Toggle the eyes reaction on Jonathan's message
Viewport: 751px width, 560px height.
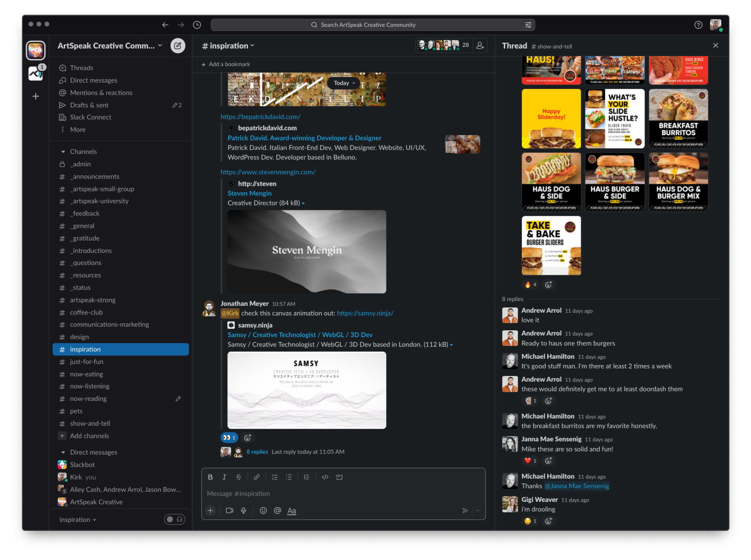tap(229, 438)
